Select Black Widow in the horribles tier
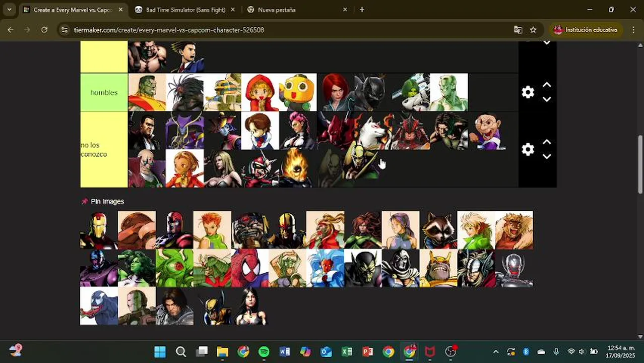Viewport: 644px width, 363px height. point(336,92)
